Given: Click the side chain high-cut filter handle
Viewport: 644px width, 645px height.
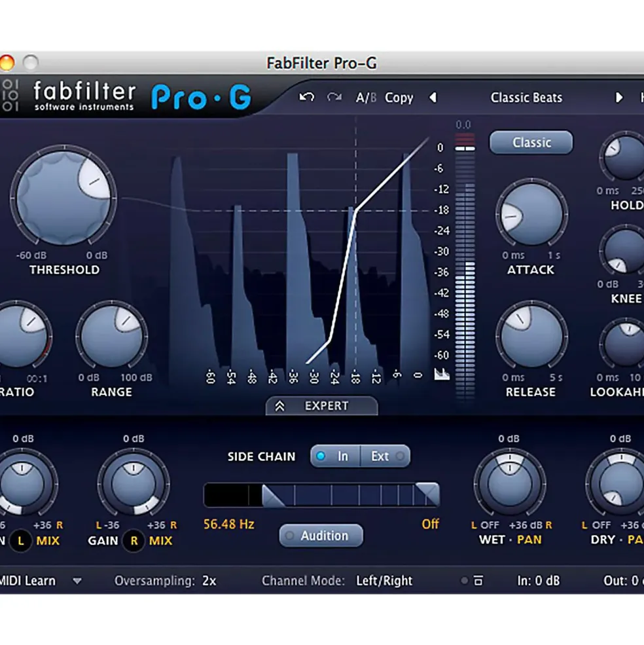Looking at the screenshot, I should 429,494.
